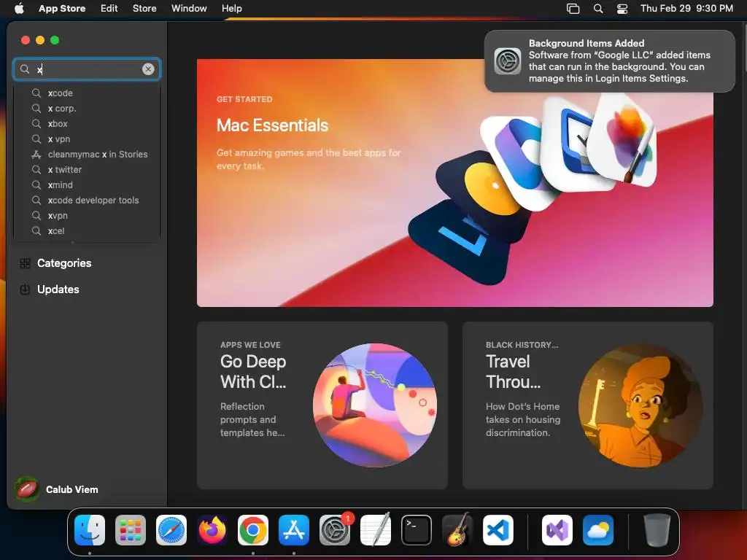Clear the App Store search field

tap(148, 69)
